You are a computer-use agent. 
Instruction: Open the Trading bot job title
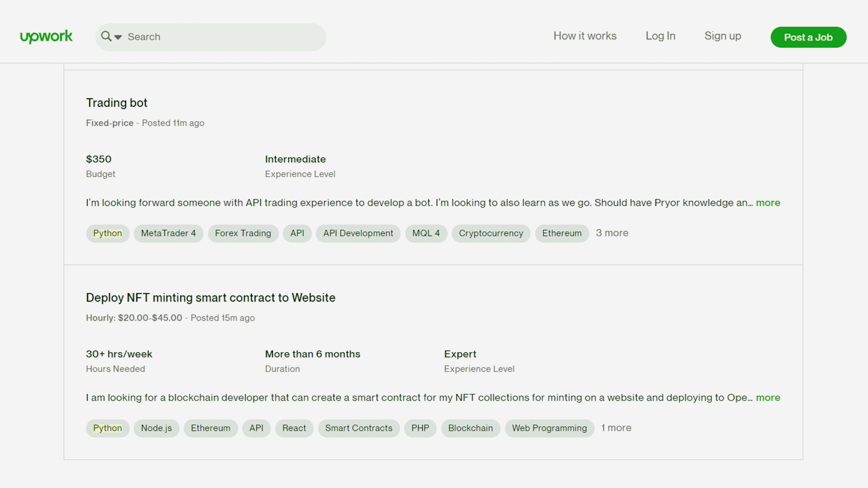117,103
